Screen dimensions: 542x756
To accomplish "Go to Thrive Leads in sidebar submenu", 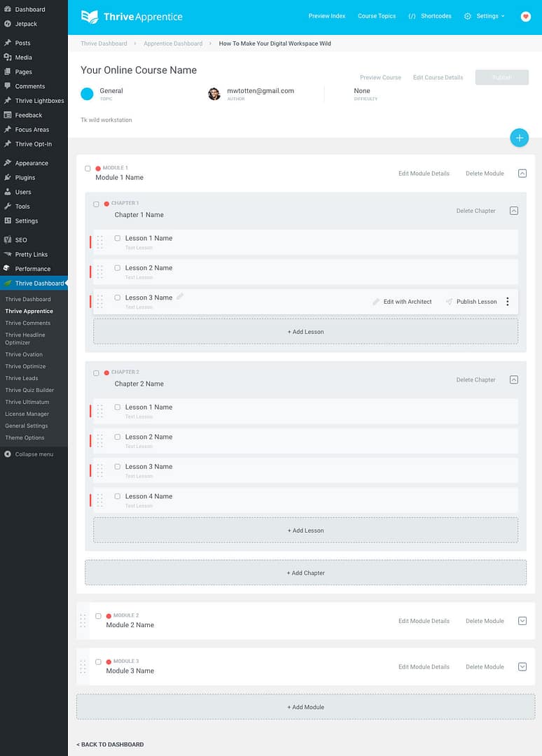I will click(x=22, y=379).
